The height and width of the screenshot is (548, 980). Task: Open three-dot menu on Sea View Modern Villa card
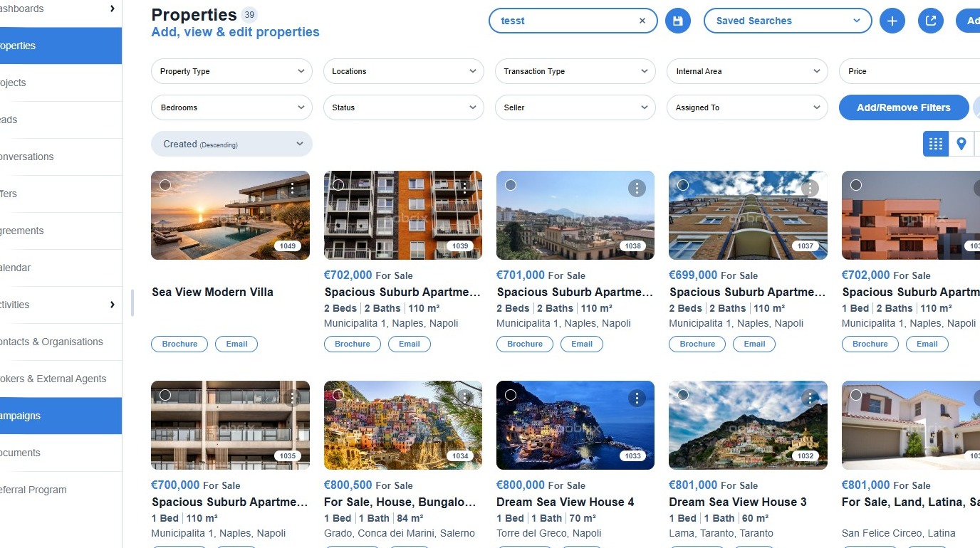292,188
